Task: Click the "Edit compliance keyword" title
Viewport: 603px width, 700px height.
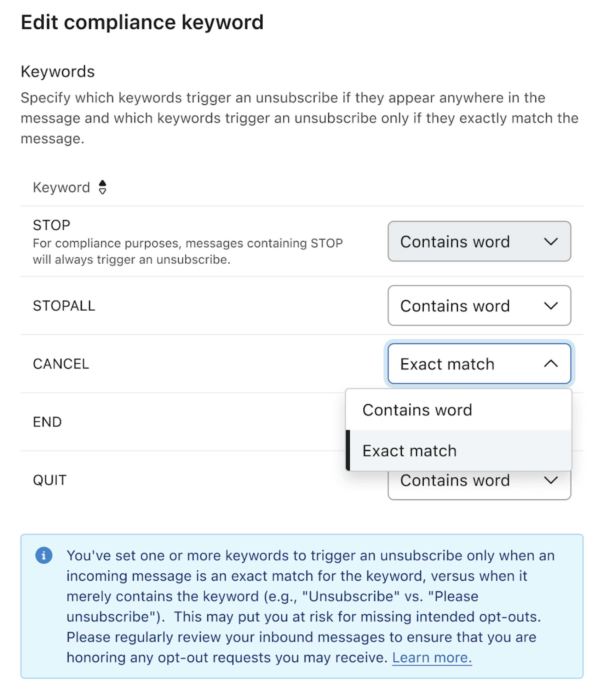Action: tap(142, 22)
